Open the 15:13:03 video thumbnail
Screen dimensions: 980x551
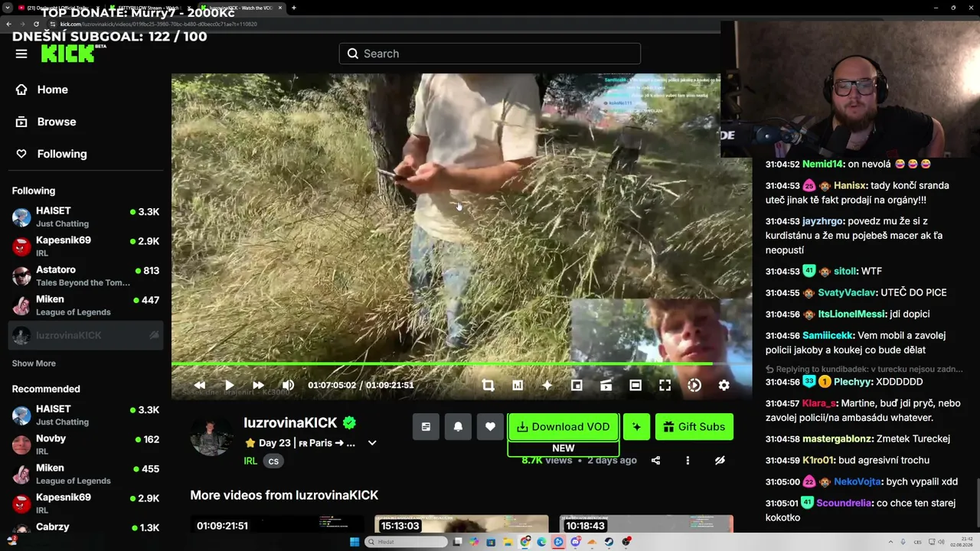pyautogui.click(x=461, y=524)
